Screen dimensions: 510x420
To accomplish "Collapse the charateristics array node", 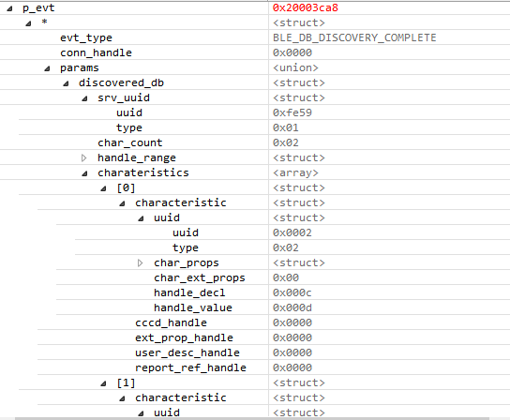I will [x=85, y=173].
